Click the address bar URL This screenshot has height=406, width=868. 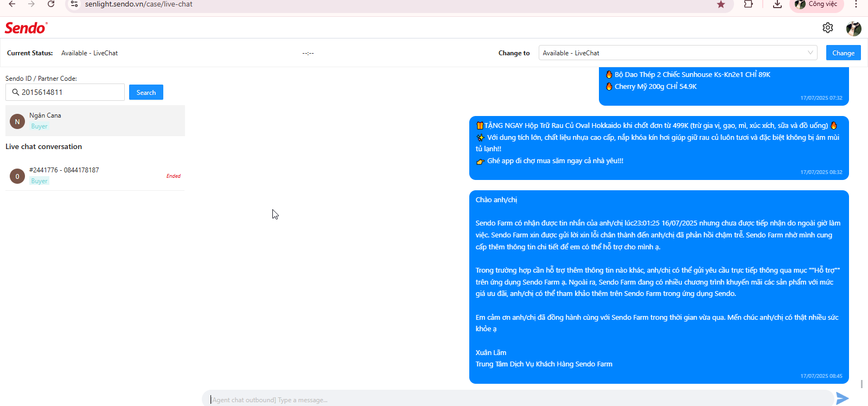139,4
